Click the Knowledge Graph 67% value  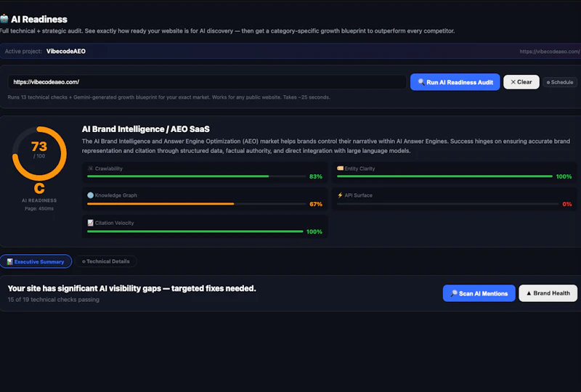(x=316, y=204)
